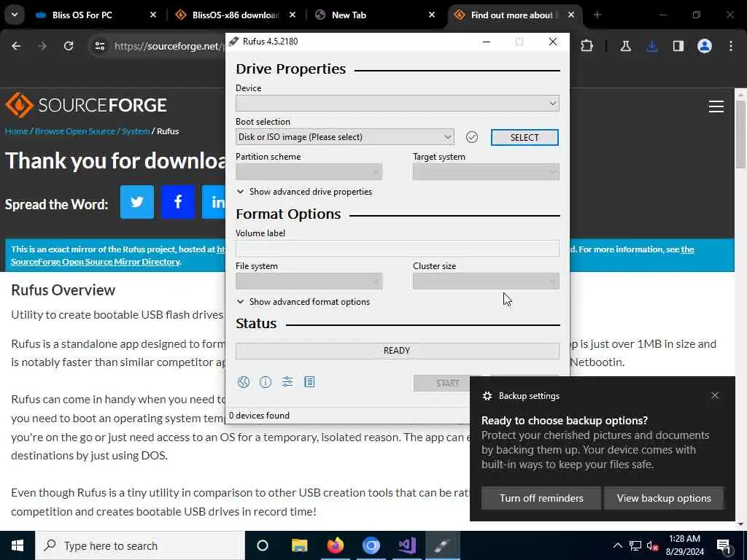Image resolution: width=747 pixels, height=560 pixels.
Task: Click checksum checkmark icon beside boot selection
Action: [x=472, y=137]
